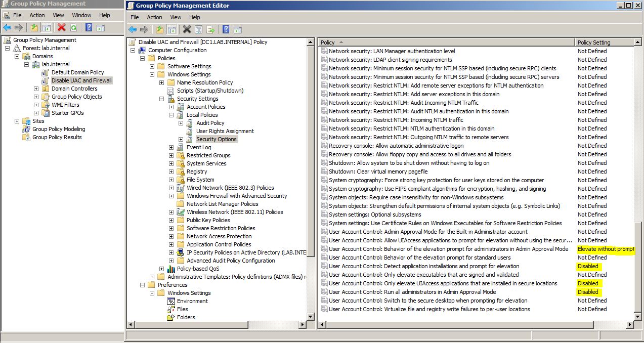The image size is (644, 343).
Task: Click black Delete X icon in Editor toolbar
Action: coord(187,30)
